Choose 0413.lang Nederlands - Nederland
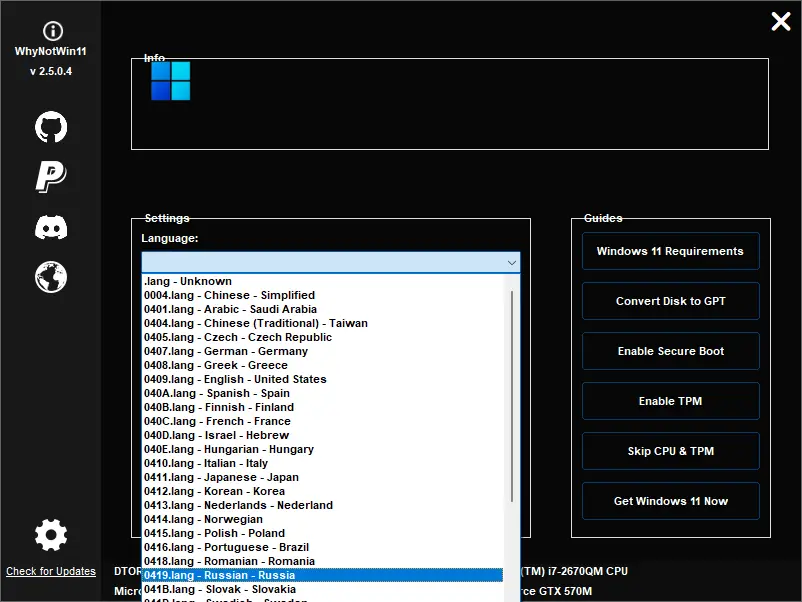Image resolution: width=802 pixels, height=602 pixels. (x=323, y=505)
